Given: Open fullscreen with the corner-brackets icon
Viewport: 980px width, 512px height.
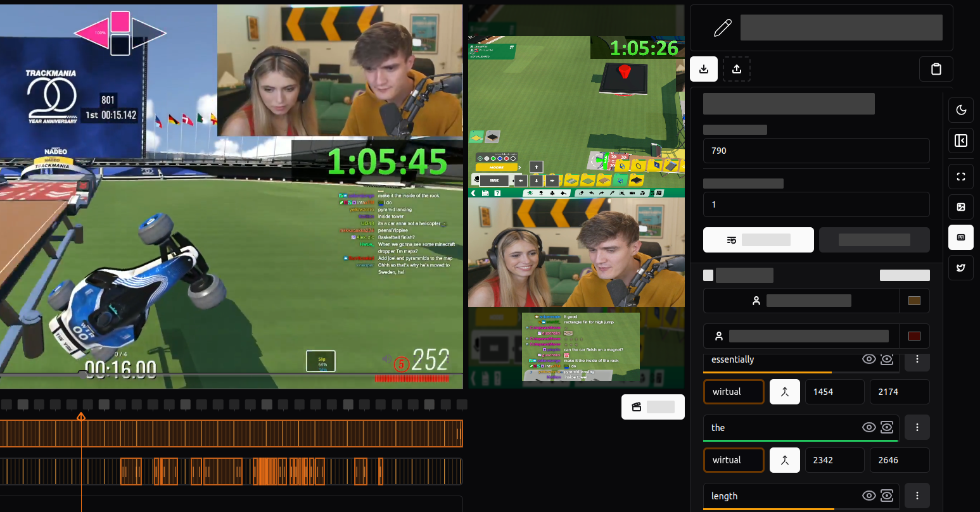Looking at the screenshot, I should coord(961,177).
